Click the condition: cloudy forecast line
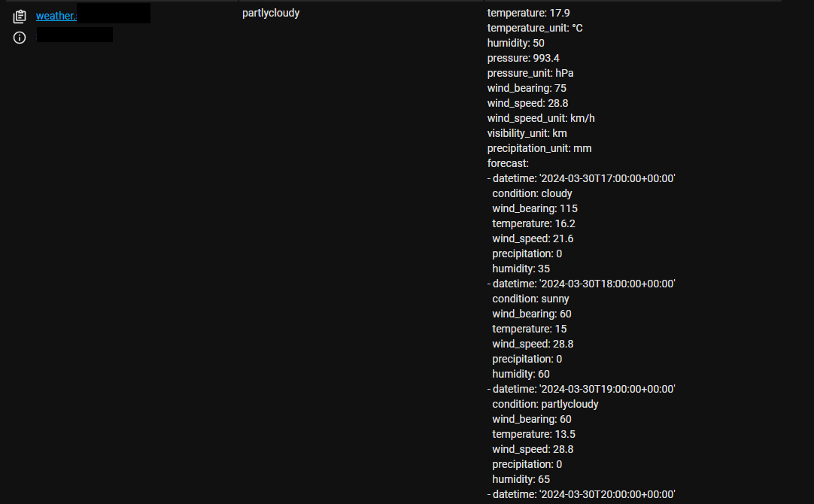This screenshot has height=504, width=814. click(x=532, y=193)
